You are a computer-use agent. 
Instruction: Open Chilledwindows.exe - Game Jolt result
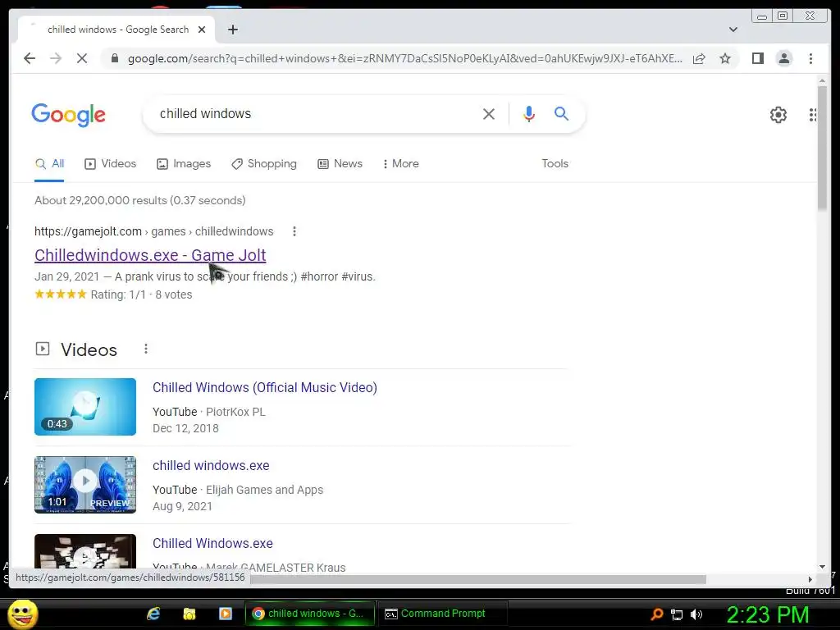pyautogui.click(x=150, y=255)
